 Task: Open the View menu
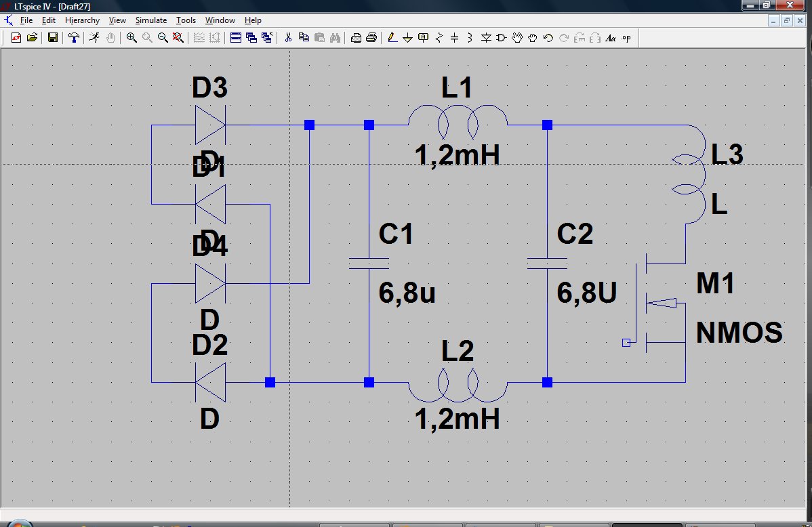click(117, 20)
